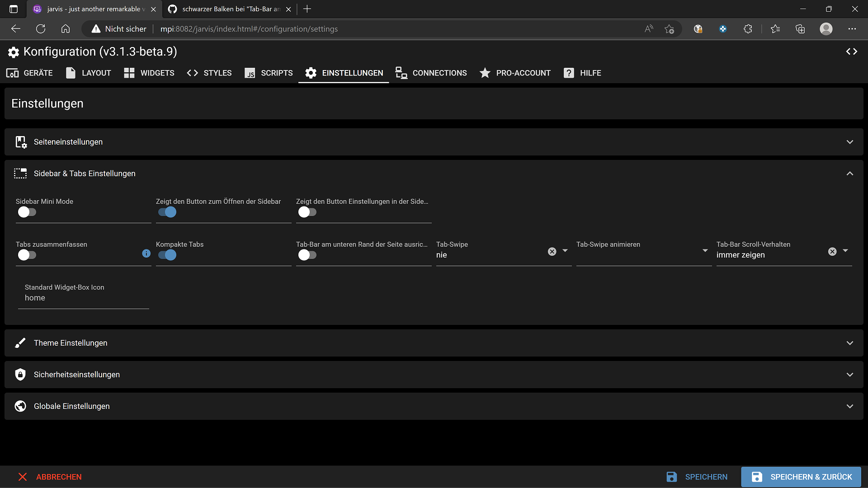Click the code view icon top right

point(852,52)
